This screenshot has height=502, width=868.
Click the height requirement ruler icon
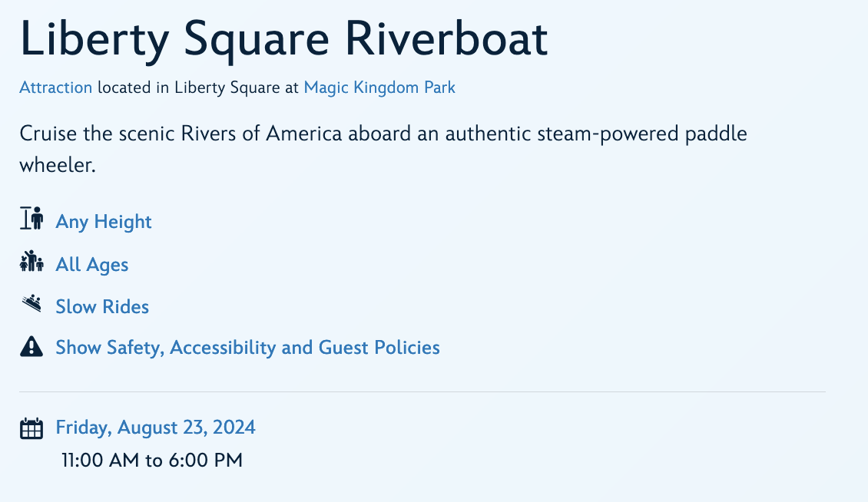(x=31, y=220)
